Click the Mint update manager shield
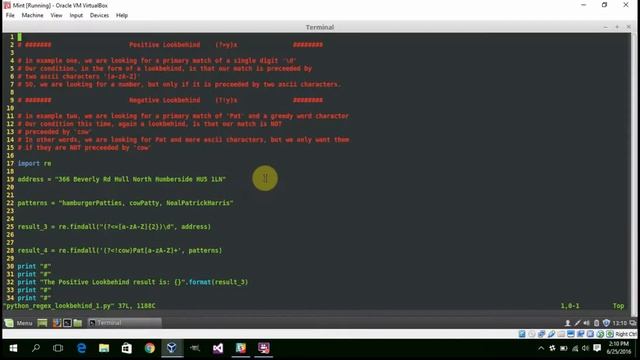 click(606, 323)
